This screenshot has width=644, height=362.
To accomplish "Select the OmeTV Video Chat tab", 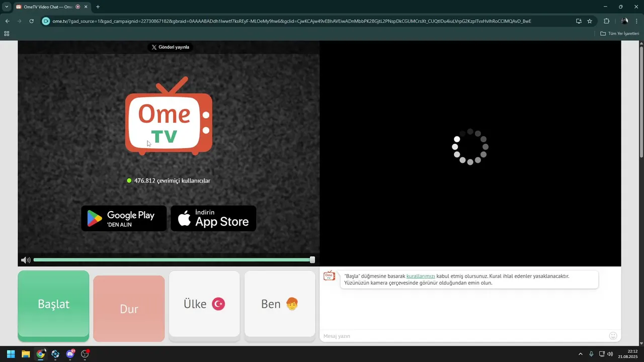I will pyautogui.click(x=52, y=7).
